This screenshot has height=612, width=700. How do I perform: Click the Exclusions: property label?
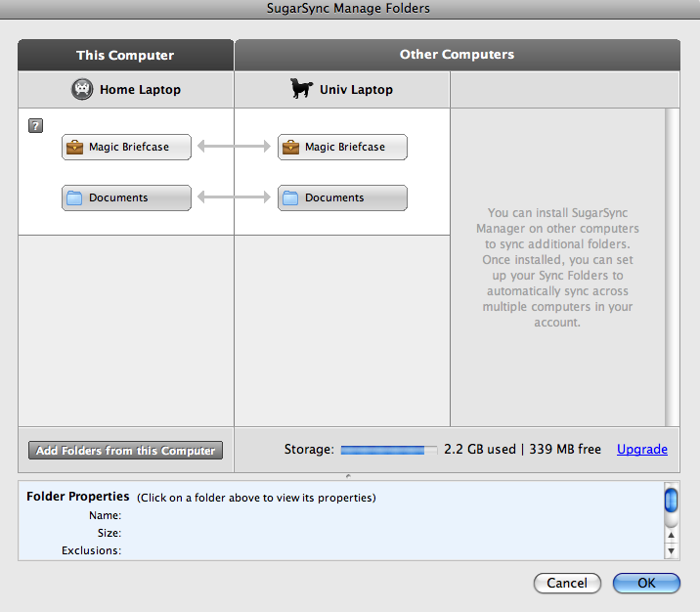coord(91,550)
